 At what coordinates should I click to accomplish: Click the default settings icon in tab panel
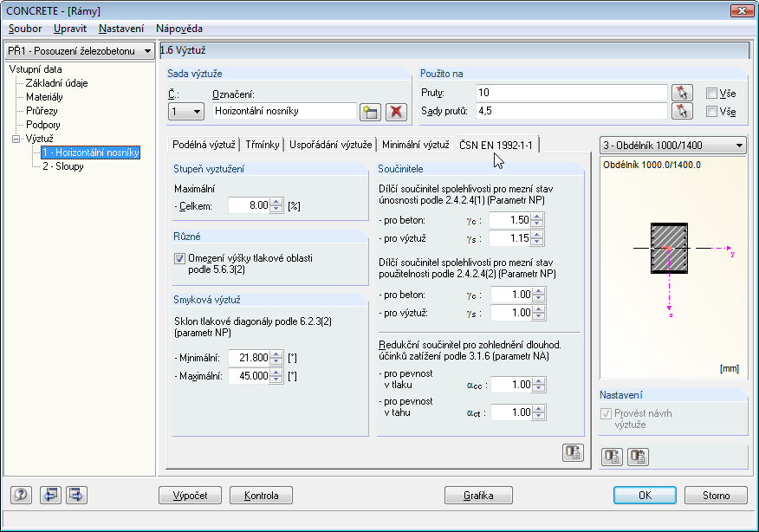click(573, 452)
